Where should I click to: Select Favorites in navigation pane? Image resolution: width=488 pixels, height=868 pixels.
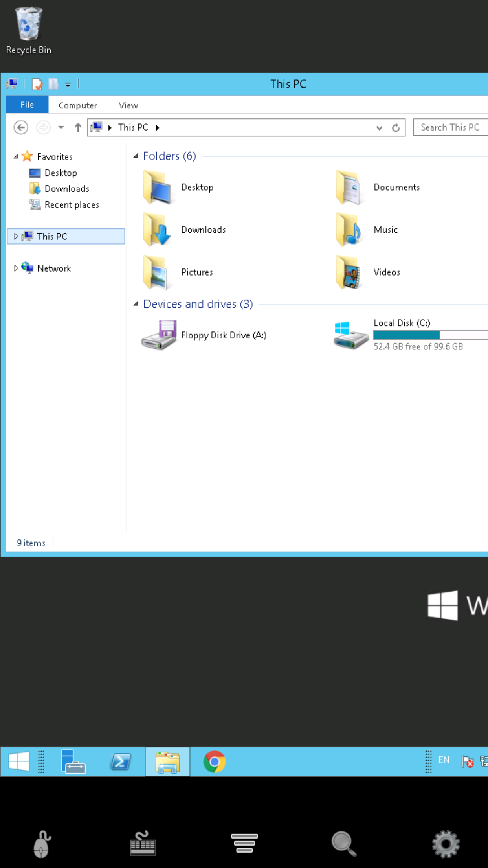click(x=55, y=157)
